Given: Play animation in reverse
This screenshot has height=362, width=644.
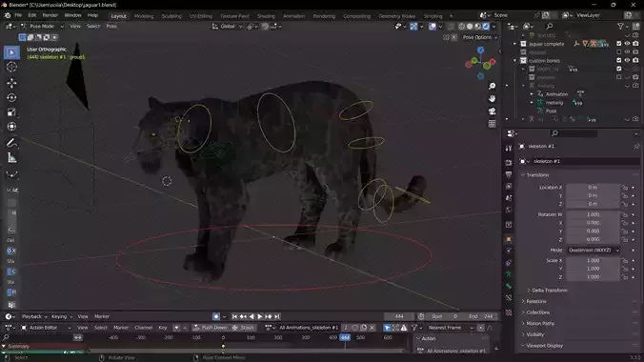Looking at the screenshot, I should point(252,316).
